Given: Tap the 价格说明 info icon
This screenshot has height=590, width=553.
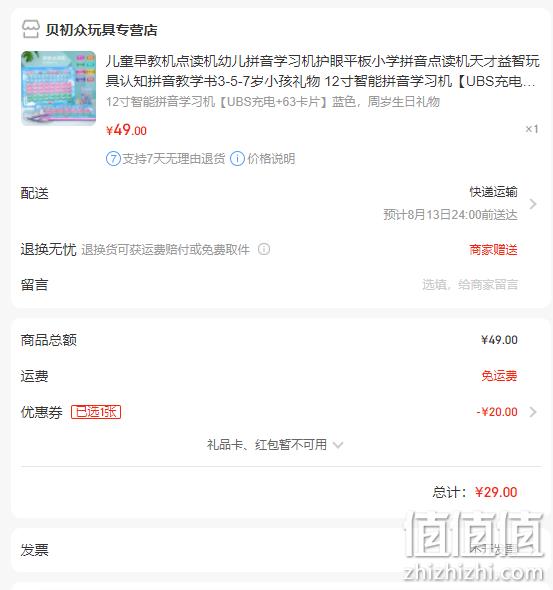Looking at the screenshot, I should 237,159.
